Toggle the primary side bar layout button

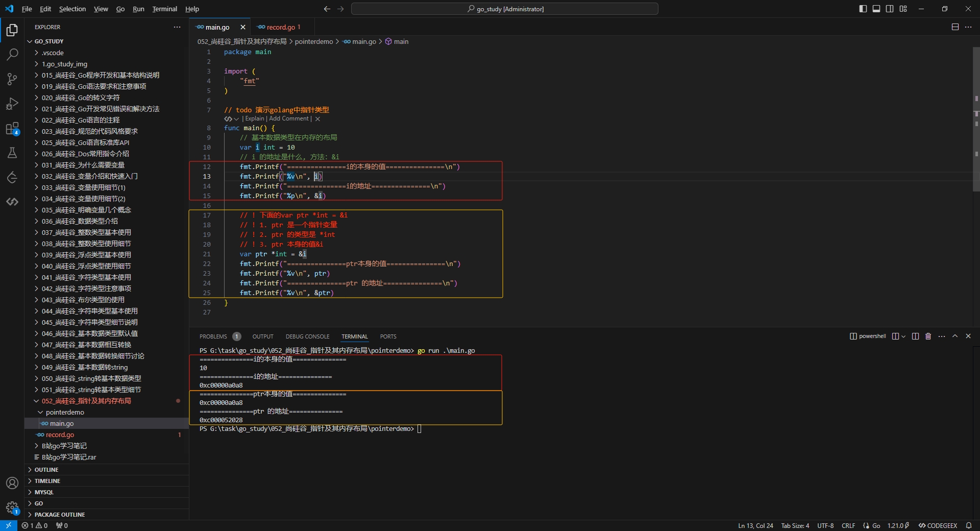tap(863, 9)
